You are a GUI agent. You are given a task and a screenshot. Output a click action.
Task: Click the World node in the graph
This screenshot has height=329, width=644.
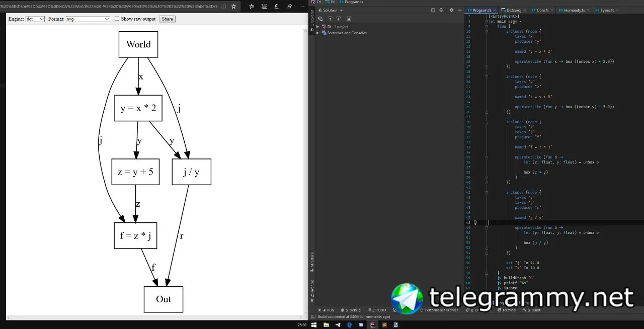click(138, 44)
